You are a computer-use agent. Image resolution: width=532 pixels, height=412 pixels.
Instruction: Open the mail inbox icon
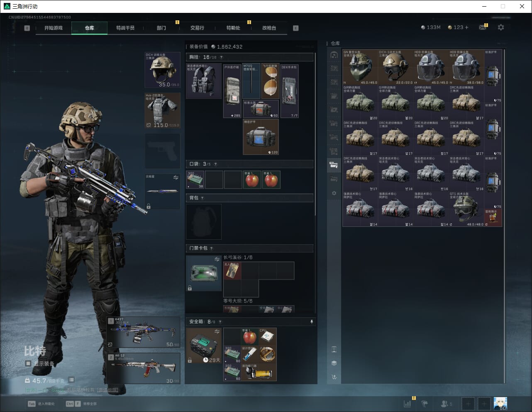(482, 27)
